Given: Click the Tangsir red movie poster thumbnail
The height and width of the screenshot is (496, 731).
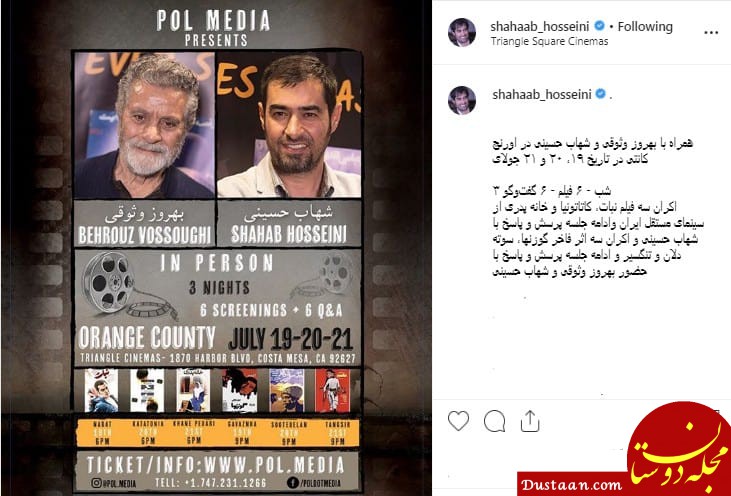Looking at the screenshot, I should click(x=332, y=390).
